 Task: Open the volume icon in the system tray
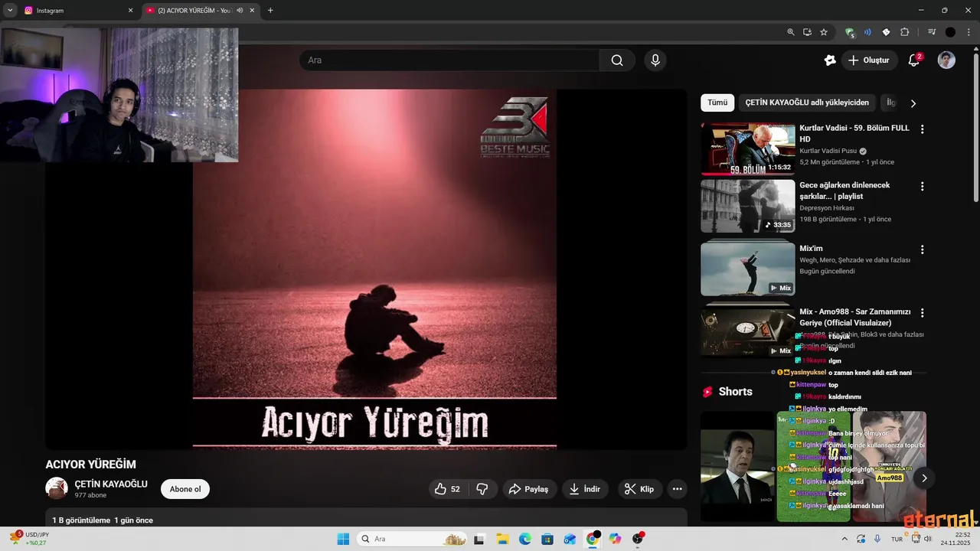click(x=928, y=539)
